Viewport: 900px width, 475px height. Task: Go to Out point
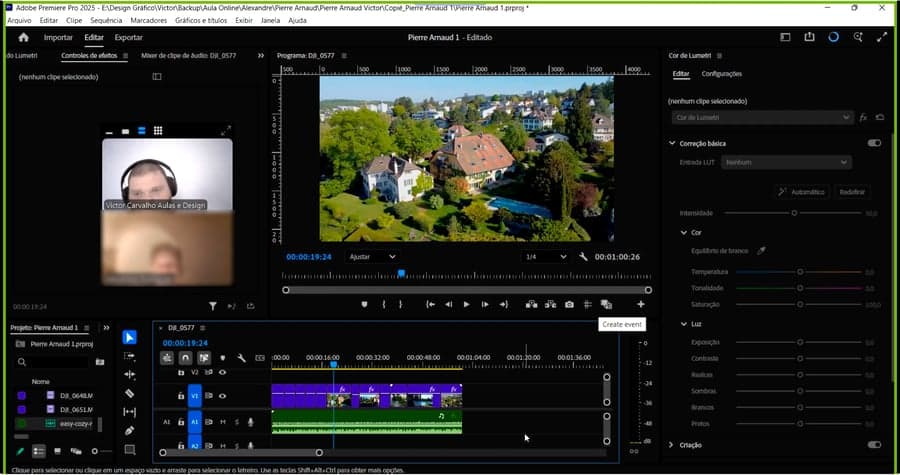tap(503, 305)
